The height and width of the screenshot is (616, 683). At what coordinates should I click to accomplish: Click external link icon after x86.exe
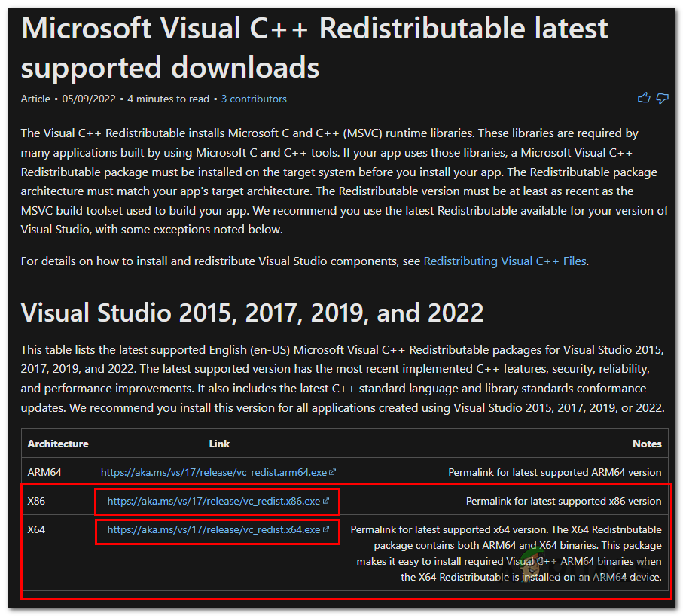[326, 501]
